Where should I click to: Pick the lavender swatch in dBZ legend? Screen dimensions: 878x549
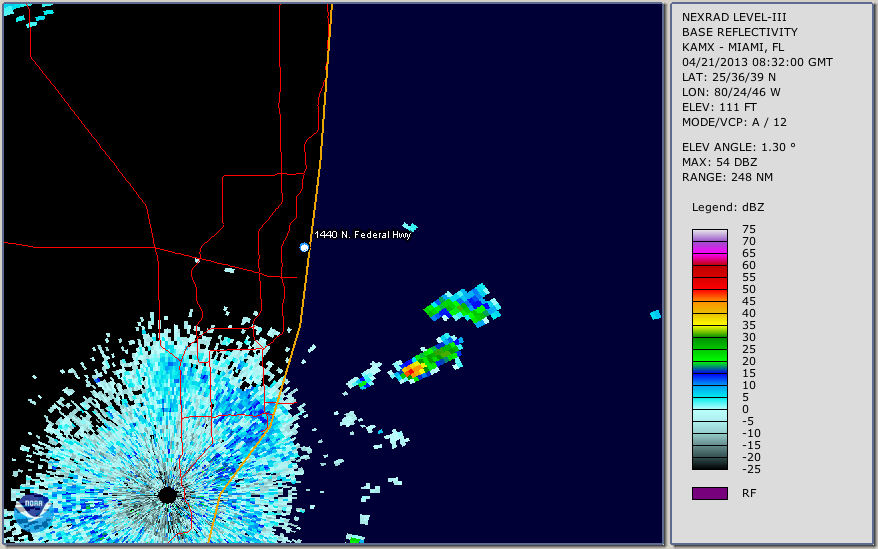tap(709, 235)
